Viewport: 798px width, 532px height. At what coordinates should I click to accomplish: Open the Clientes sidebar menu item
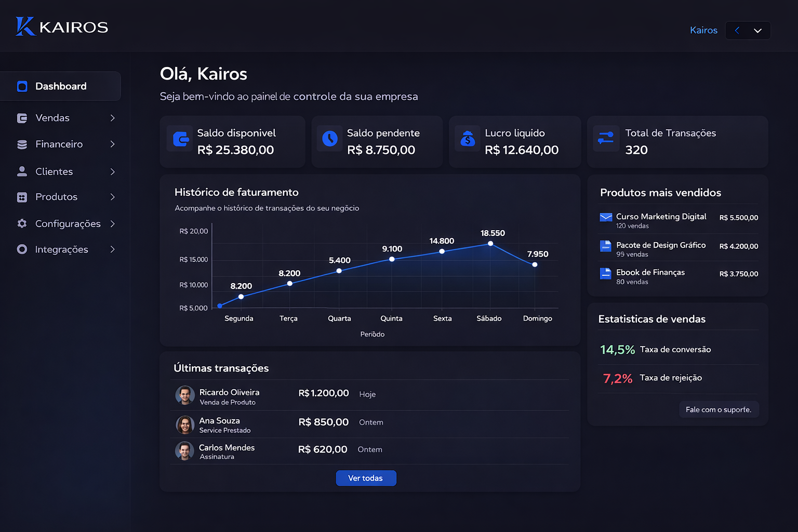[x=54, y=171]
